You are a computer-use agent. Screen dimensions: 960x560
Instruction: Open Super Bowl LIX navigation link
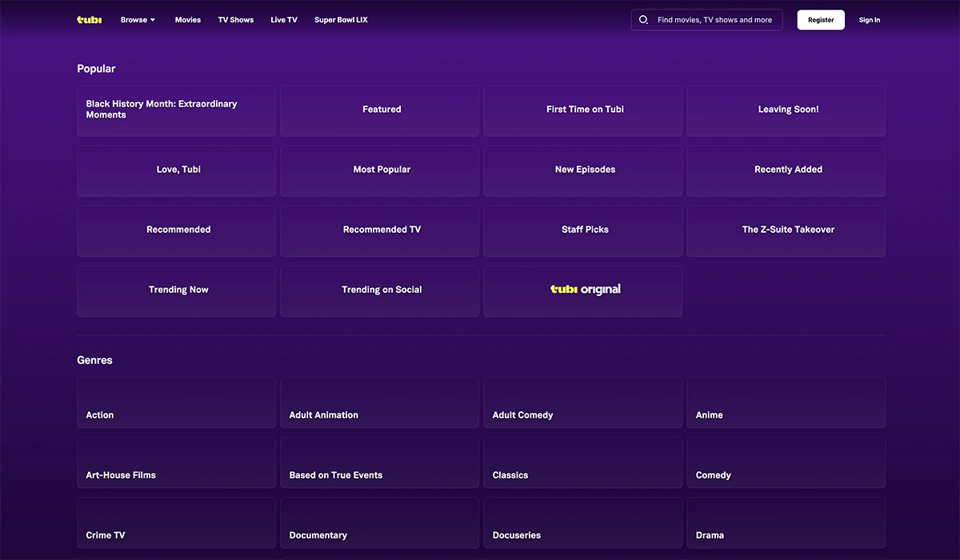click(341, 20)
